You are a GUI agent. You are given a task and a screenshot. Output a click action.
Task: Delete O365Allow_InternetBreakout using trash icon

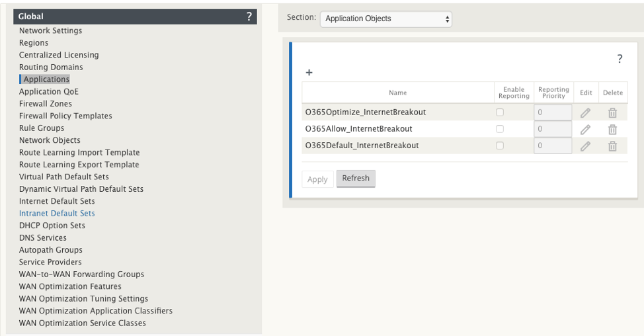pyautogui.click(x=612, y=130)
